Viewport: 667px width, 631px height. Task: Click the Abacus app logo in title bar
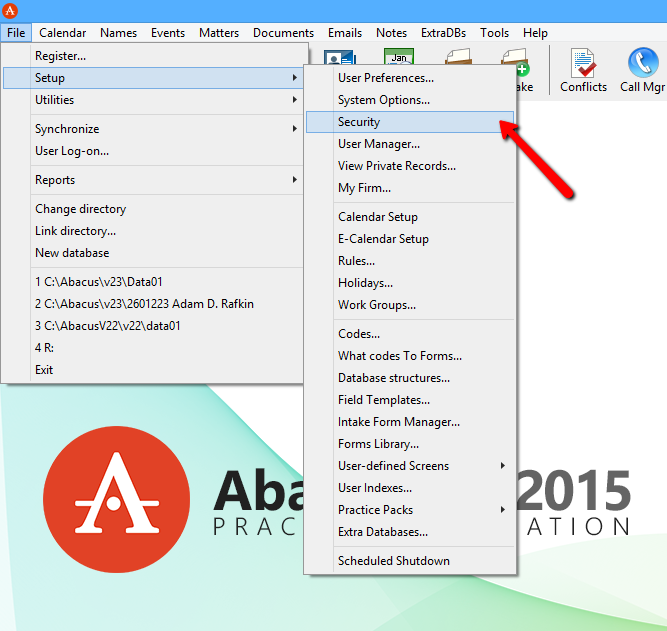pyautogui.click(x=10, y=11)
